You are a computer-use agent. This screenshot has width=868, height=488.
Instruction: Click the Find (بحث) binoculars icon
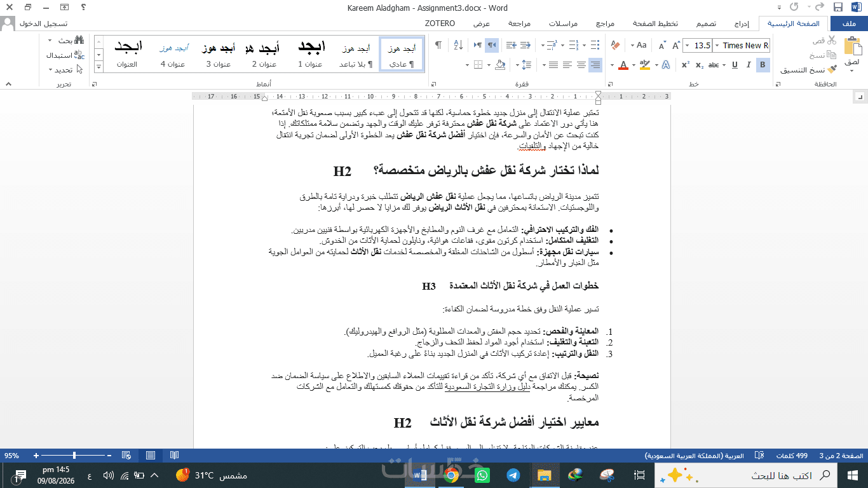(79, 41)
